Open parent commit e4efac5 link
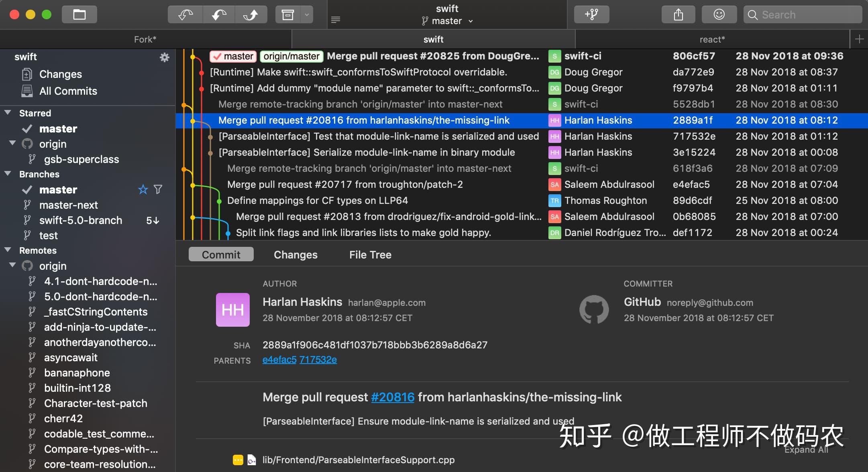 [279, 360]
